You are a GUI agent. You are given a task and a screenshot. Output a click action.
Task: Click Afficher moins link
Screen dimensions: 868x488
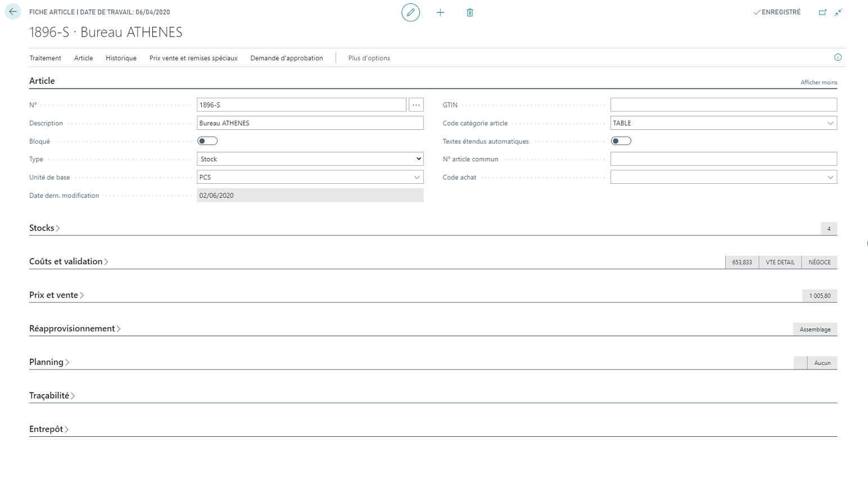point(819,82)
